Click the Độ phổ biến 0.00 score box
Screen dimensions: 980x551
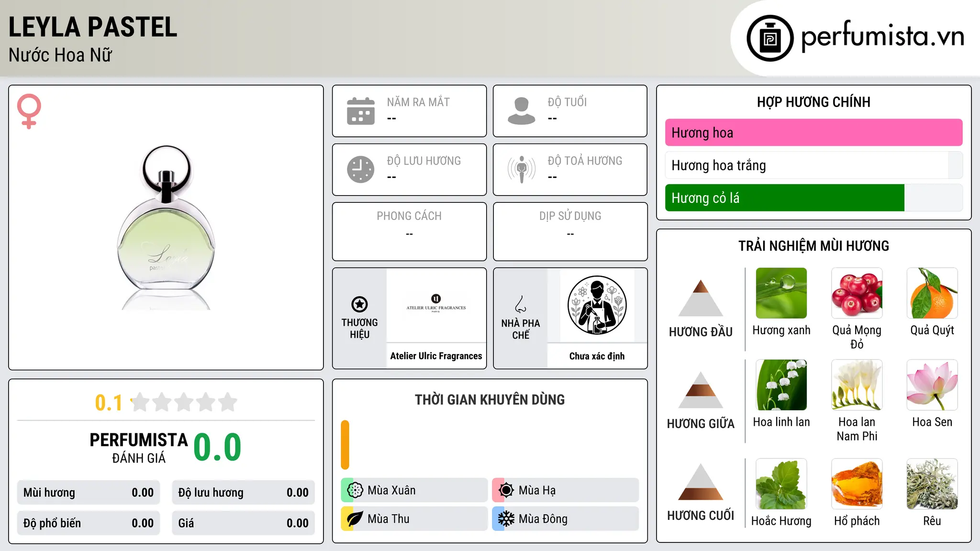click(89, 523)
